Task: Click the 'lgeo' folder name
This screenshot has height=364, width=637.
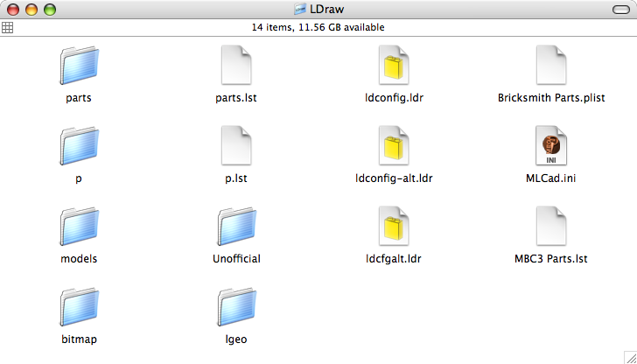Action: click(236, 339)
